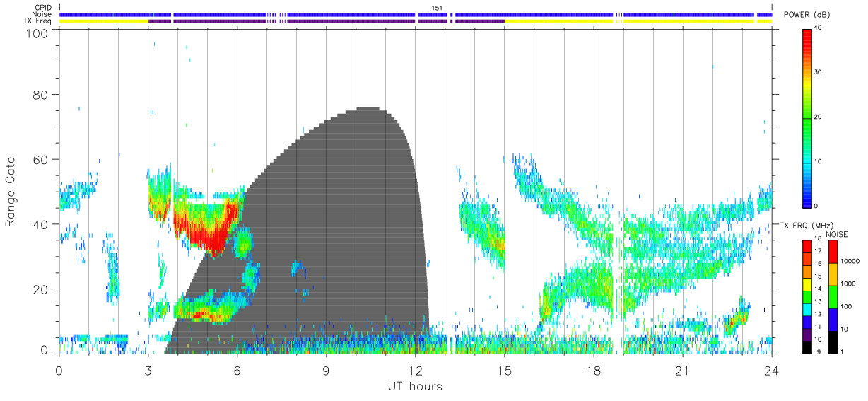Click the blue swatch in NOISE legend

pos(833,320)
